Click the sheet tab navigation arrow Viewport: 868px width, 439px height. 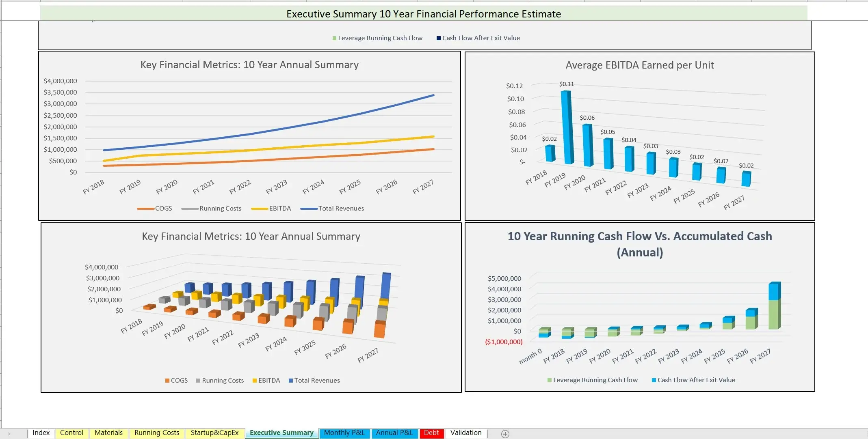coord(9,433)
